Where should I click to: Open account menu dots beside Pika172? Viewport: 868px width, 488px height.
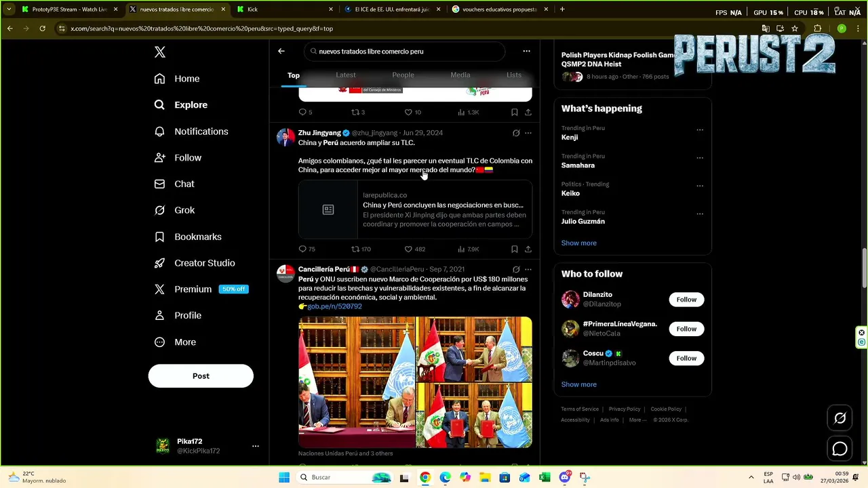(x=256, y=446)
